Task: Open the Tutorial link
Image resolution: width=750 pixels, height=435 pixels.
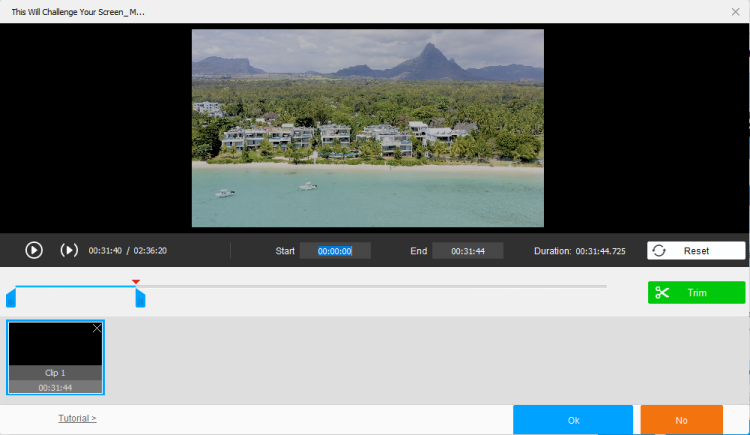Action: [x=77, y=418]
